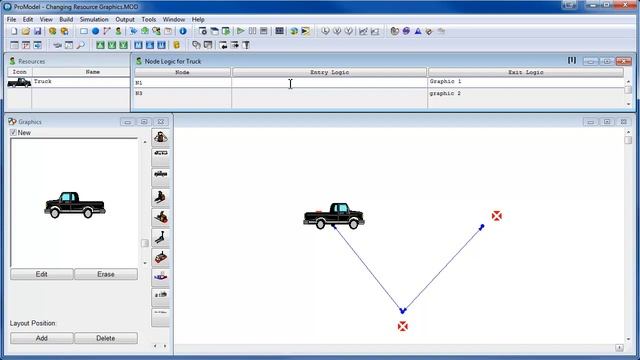
Task: Click the N1 Entry Logic cell
Action: click(329, 82)
